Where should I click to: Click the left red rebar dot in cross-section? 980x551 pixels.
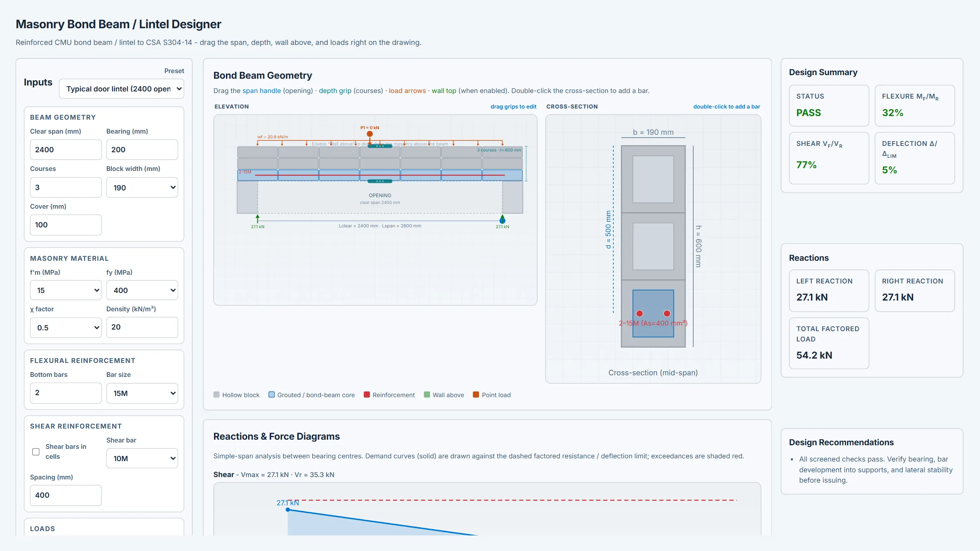coord(640,313)
